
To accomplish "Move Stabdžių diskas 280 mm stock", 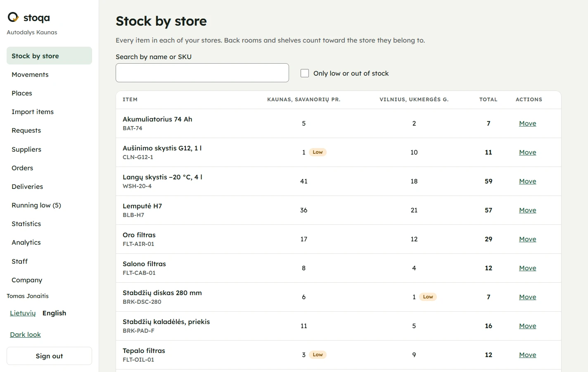I will point(527,297).
